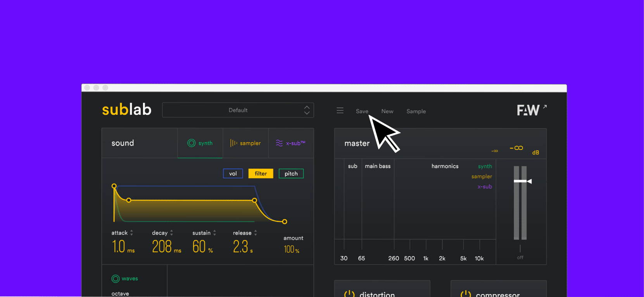The image size is (644, 297).
Task: Click the master dB readout
Action: (516, 148)
